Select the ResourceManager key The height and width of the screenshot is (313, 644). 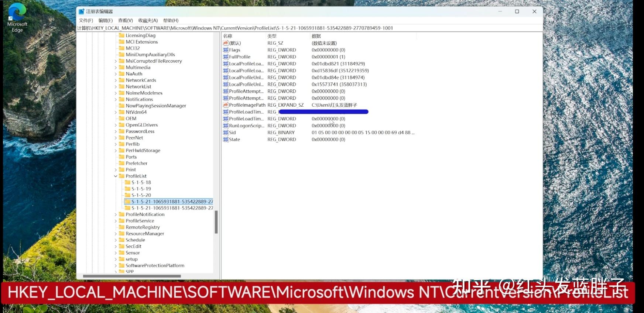(145, 234)
